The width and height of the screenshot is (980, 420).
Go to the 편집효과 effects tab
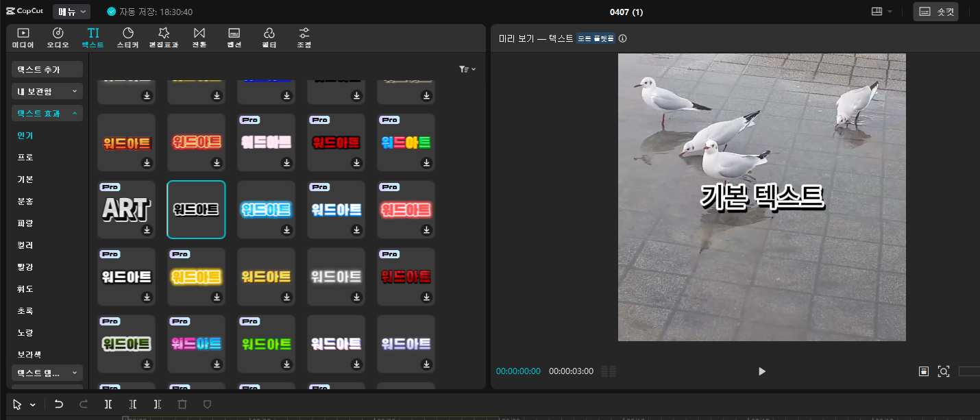(163, 38)
